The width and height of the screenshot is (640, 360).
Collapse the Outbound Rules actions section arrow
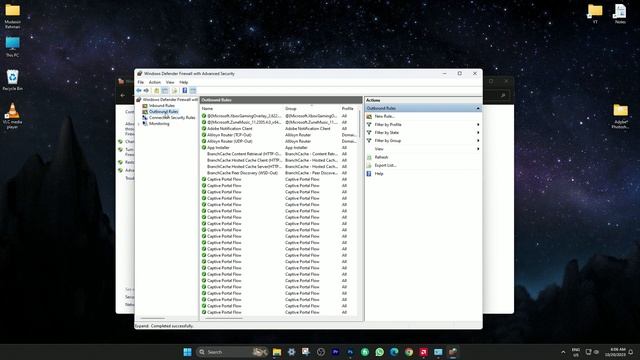[478, 108]
